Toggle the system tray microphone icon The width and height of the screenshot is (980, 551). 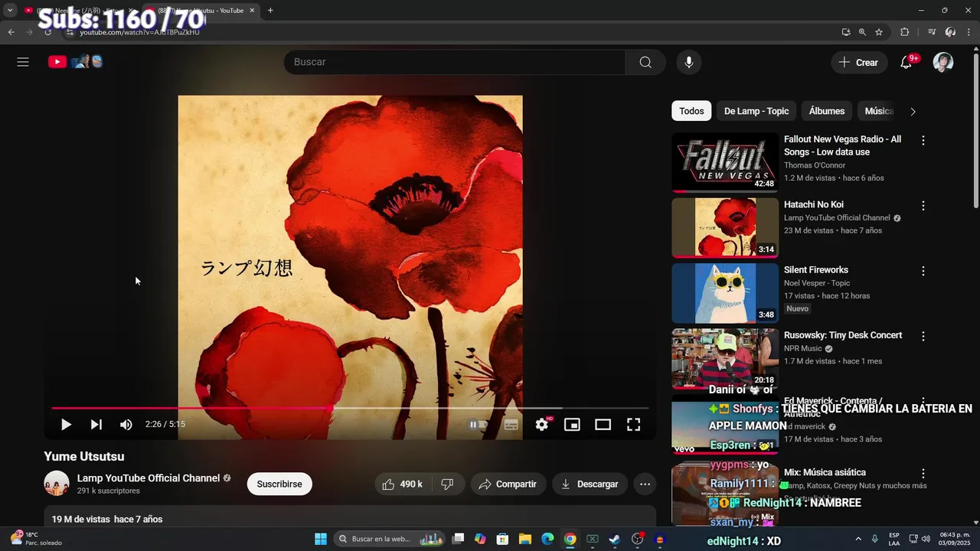(x=875, y=539)
